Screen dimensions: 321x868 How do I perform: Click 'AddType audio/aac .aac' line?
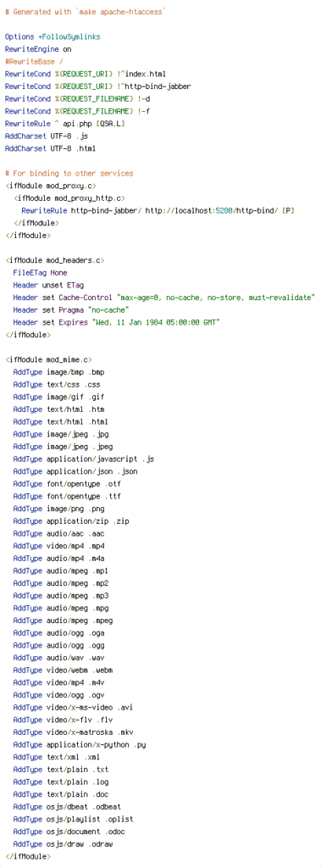click(58, 533)
